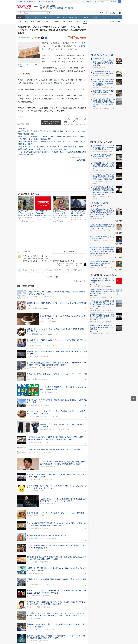Share first comment on X
Image resolution: width=138 pixels, height=644 pixels.
click(x=85, y=264)
